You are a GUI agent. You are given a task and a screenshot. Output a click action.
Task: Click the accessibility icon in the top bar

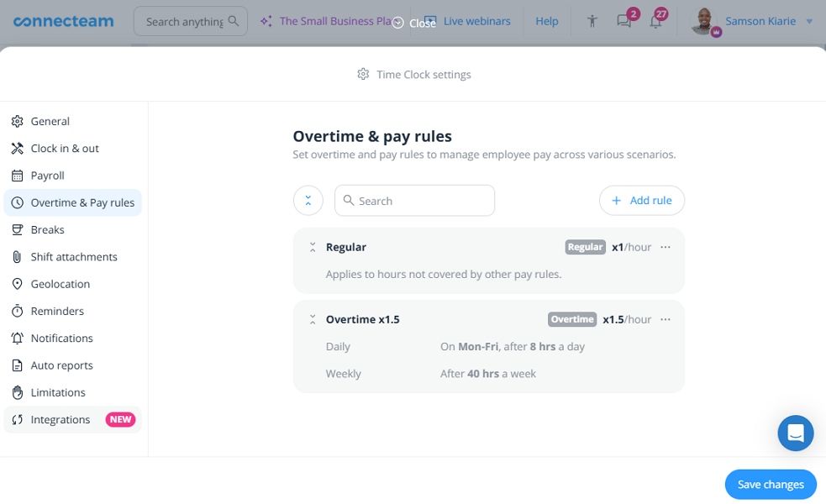tap(591, 21)
